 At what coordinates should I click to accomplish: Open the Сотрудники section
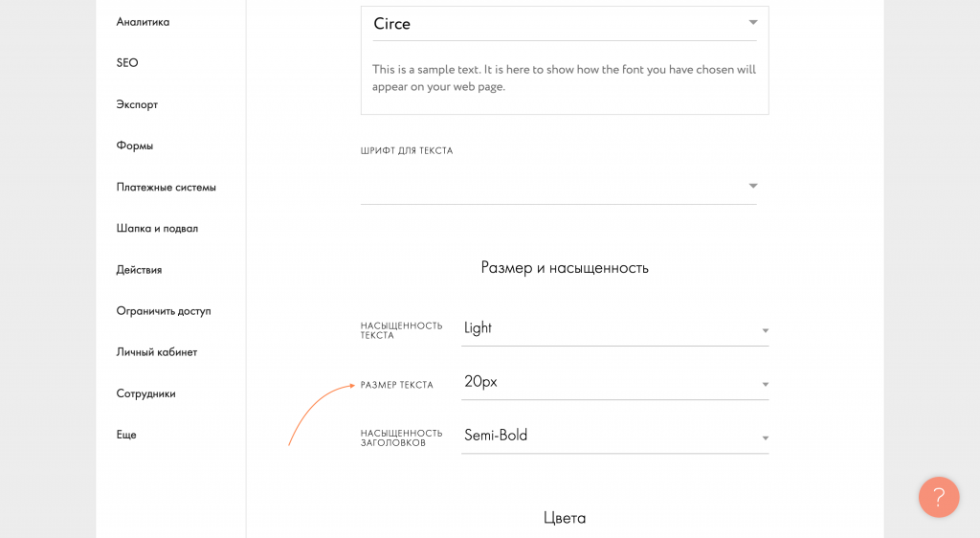coord(146,393)
